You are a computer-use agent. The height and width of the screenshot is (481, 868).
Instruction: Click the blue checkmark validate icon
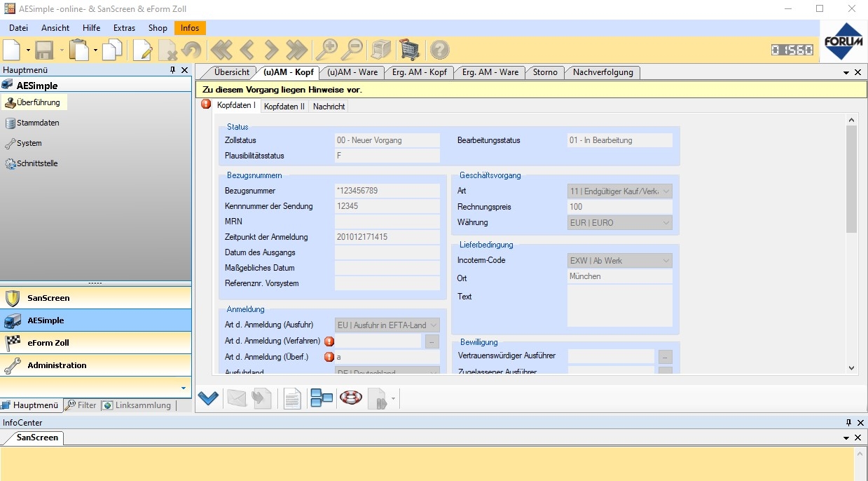(208, 398)
